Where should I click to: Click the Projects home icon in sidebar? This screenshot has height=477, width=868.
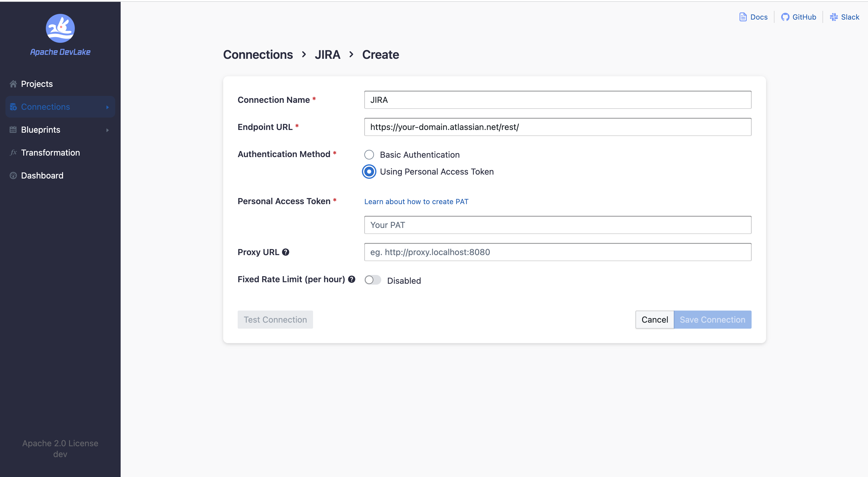tap(13, 84)
